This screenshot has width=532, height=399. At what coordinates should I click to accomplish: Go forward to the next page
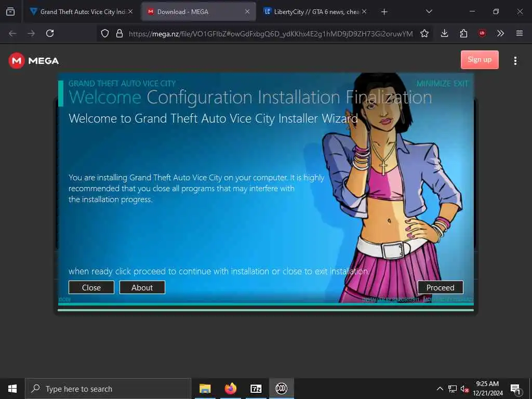(31, 33)
